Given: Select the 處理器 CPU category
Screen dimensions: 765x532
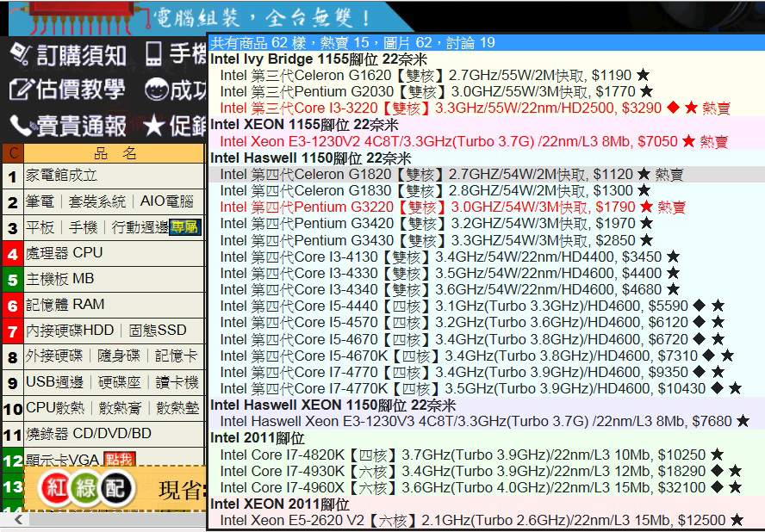Looking at the screenshot, I should tap(114, 253).
